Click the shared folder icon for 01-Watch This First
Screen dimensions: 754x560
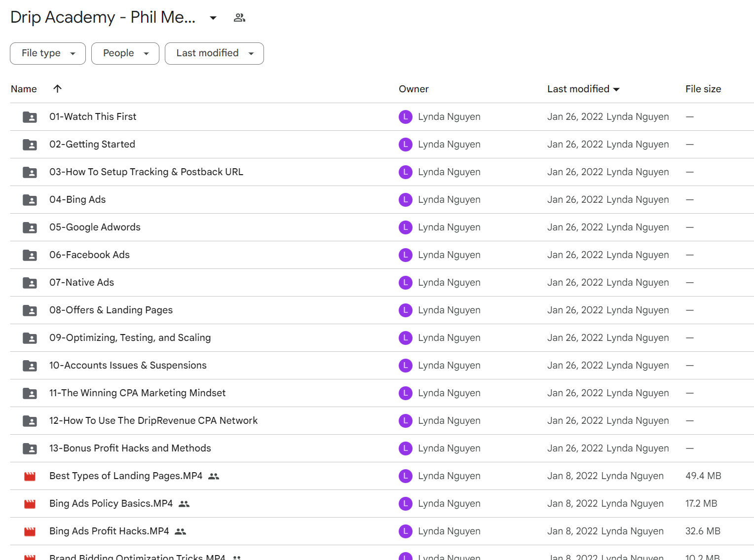[x=30, y=117]
